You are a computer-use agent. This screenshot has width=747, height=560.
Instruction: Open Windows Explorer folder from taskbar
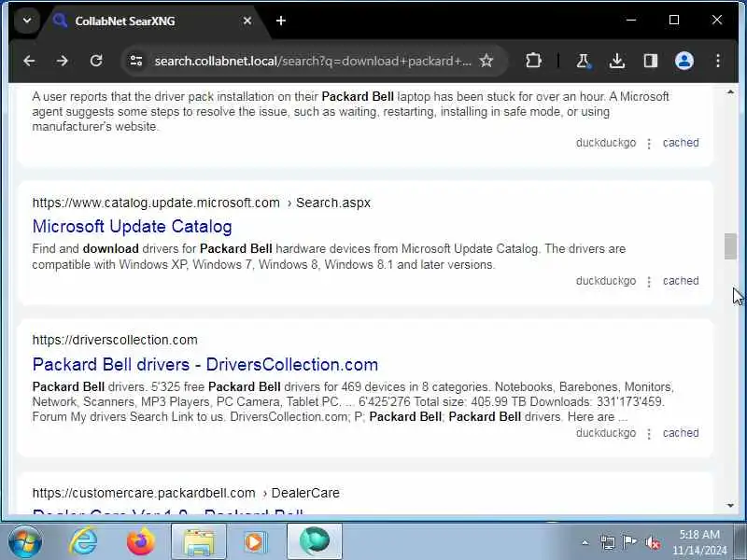pyautogui.click(x=199, y=541)
